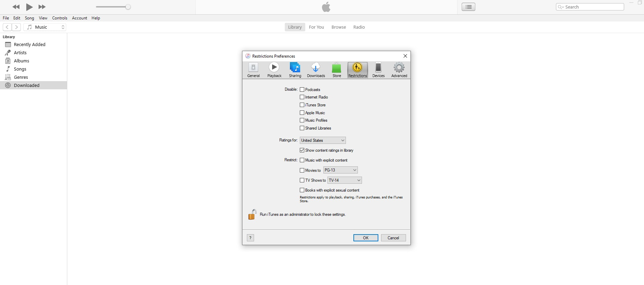The width and height of the screenshot is (644, 285).
Task: Open the Song menu
Action: (29, 18)
